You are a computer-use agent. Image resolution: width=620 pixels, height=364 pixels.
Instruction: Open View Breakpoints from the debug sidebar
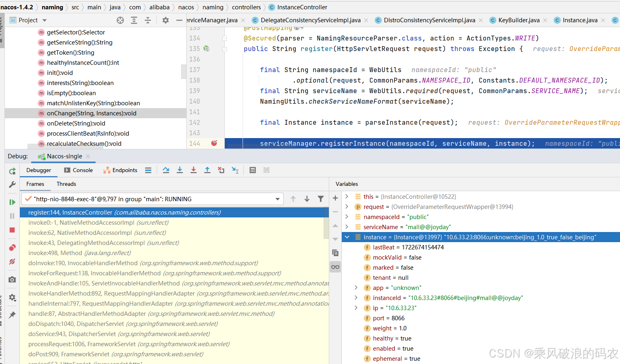point(12,248)
